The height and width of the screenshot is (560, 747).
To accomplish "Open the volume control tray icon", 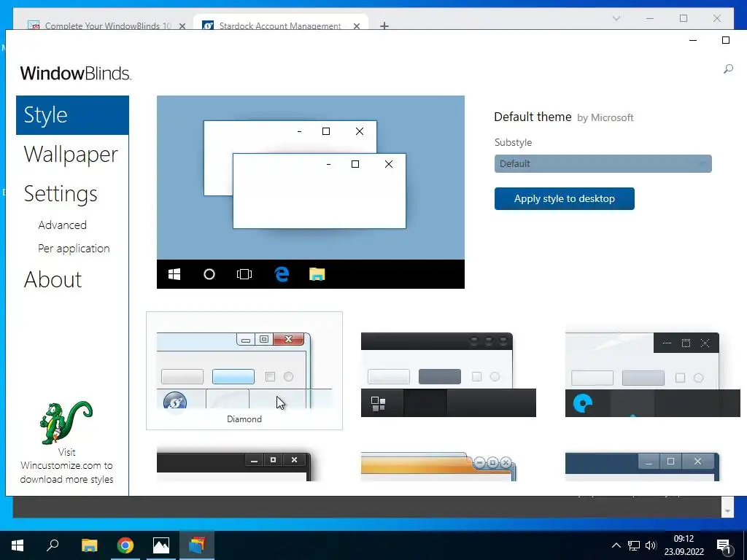I will [651, 545].
